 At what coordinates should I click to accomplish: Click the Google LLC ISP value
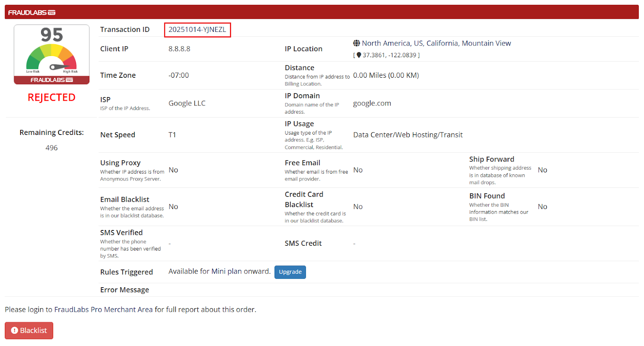coord(187,103)
